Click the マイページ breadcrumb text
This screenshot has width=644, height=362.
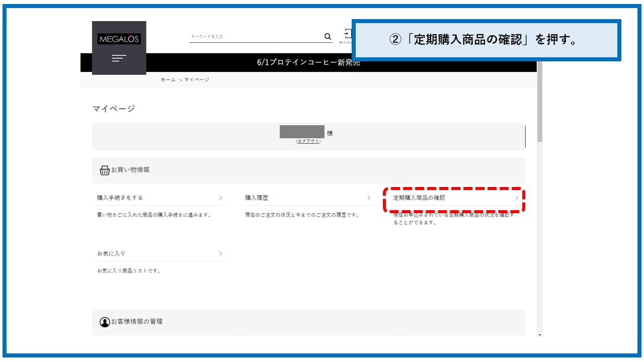(x=197, y=80)
